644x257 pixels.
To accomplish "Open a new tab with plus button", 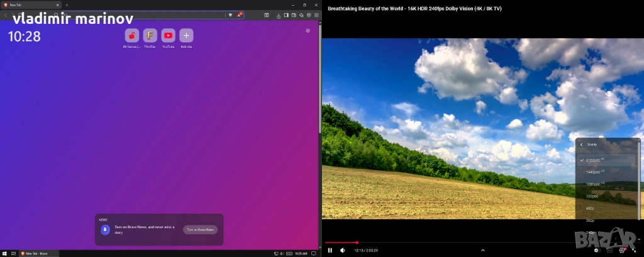I will click(67, 5).
